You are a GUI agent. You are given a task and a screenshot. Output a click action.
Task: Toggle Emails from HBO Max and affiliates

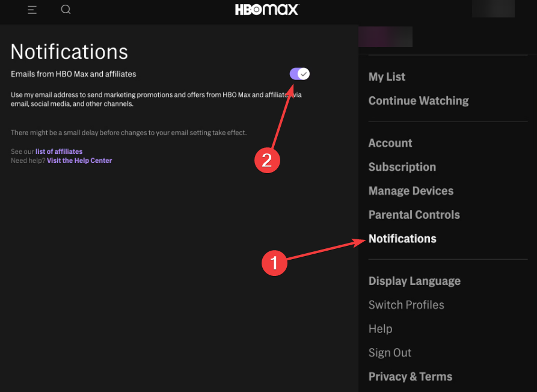[299, 74]
